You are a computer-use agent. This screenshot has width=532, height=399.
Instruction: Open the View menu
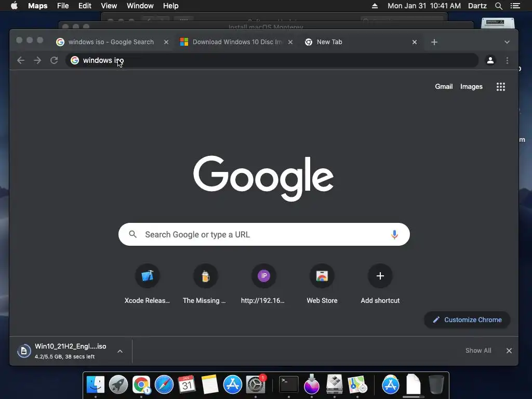pos(109,6)
